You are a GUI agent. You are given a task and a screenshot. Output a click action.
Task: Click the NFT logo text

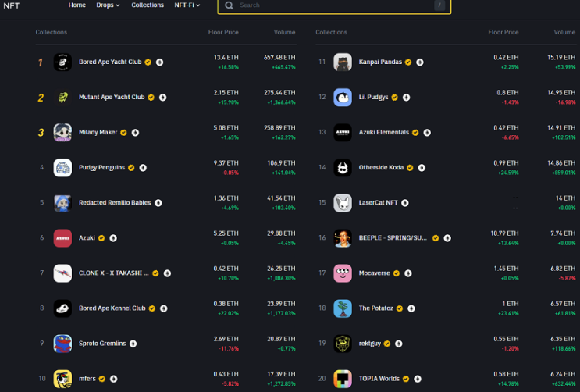pos(11,5)
